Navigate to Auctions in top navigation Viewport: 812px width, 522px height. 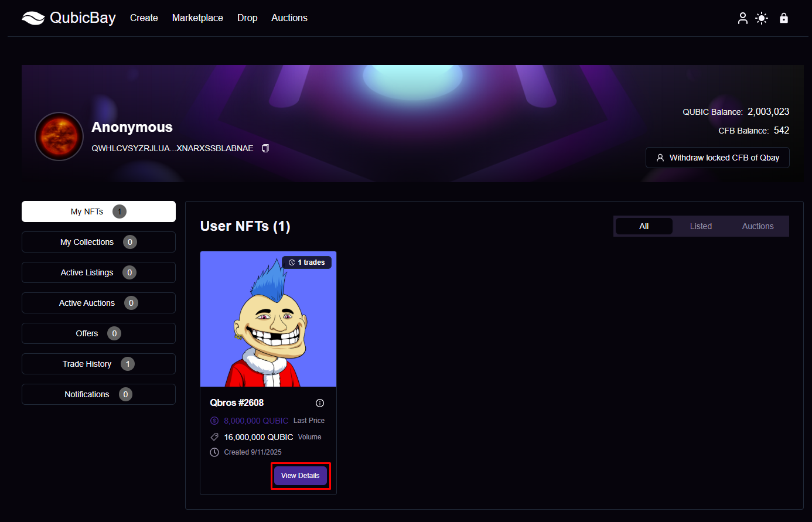point(289,18)
